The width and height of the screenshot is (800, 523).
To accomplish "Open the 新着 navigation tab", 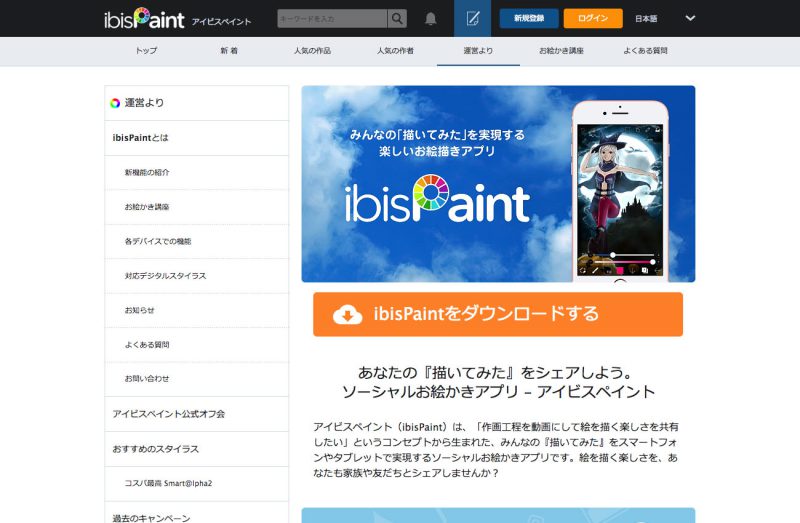I will pos(229,51).
